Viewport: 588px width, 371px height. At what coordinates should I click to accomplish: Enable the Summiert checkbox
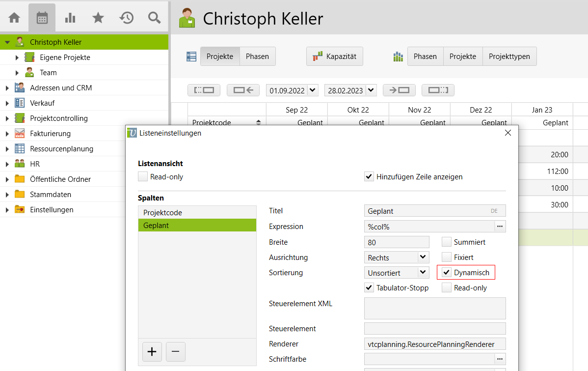click(x=446, y=242)
